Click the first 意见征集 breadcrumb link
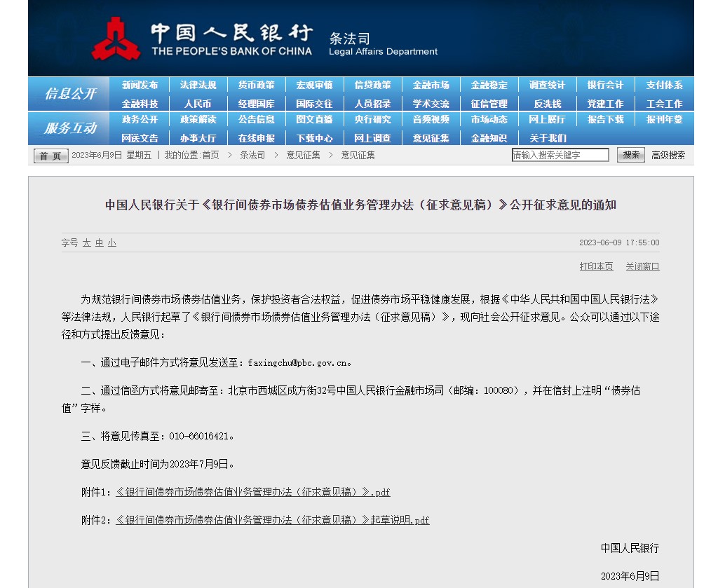 click(x=303, y=155)
